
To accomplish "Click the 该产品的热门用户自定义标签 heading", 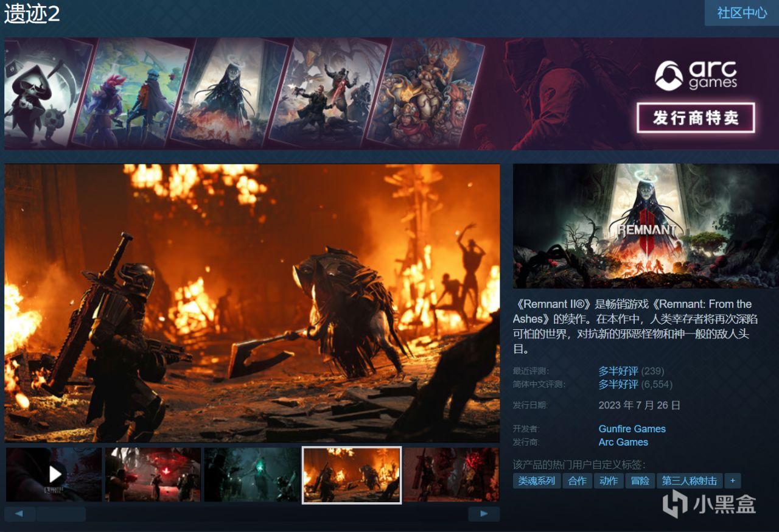I will (579, 464).
